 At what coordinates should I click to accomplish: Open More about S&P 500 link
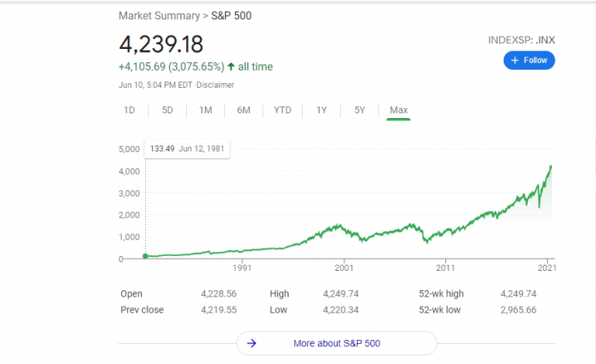337,344
